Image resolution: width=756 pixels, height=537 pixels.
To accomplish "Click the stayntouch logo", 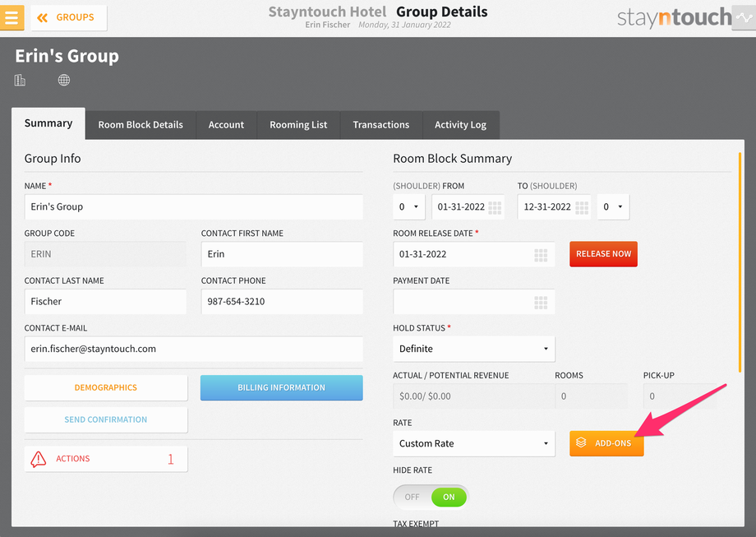I will 674,17.
